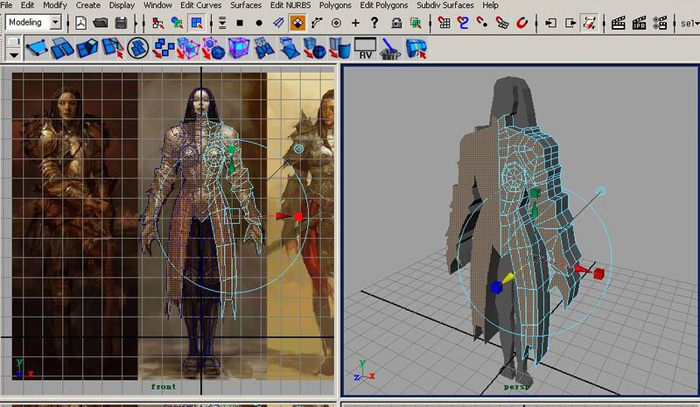Click the cube-to-cylinder convert shelf icon

point(340,48)
